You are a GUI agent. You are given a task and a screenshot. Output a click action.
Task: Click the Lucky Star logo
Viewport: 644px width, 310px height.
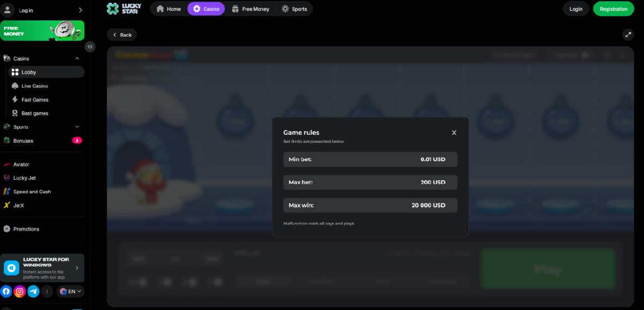pos(124,9)
